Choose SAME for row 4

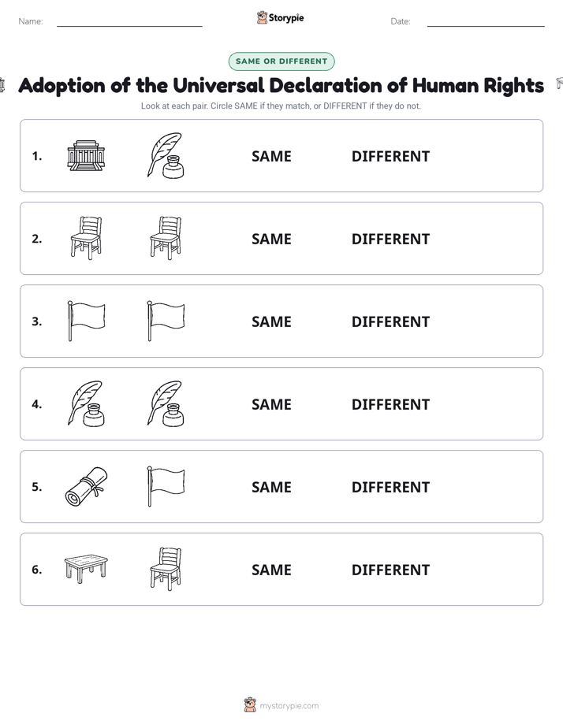(271, 404)
